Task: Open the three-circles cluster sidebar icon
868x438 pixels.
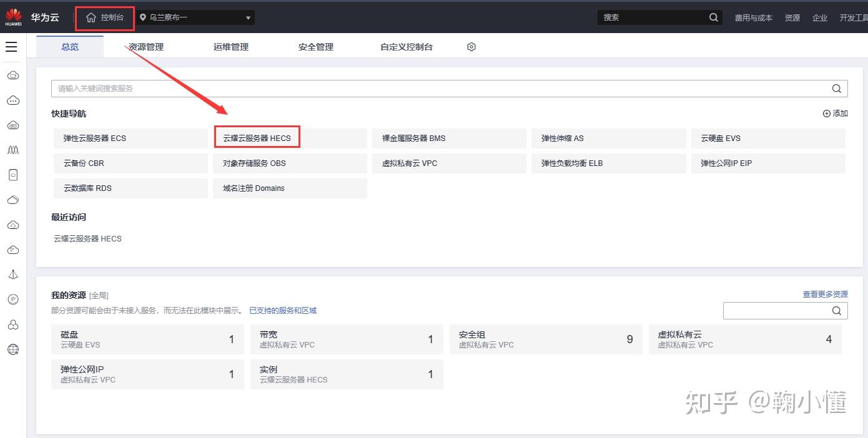Action: pyautogui.click(x=13, y=324)
